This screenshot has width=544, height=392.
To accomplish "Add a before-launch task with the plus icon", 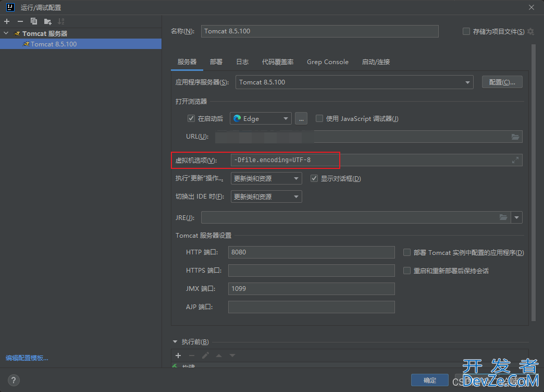I will 178,356.
